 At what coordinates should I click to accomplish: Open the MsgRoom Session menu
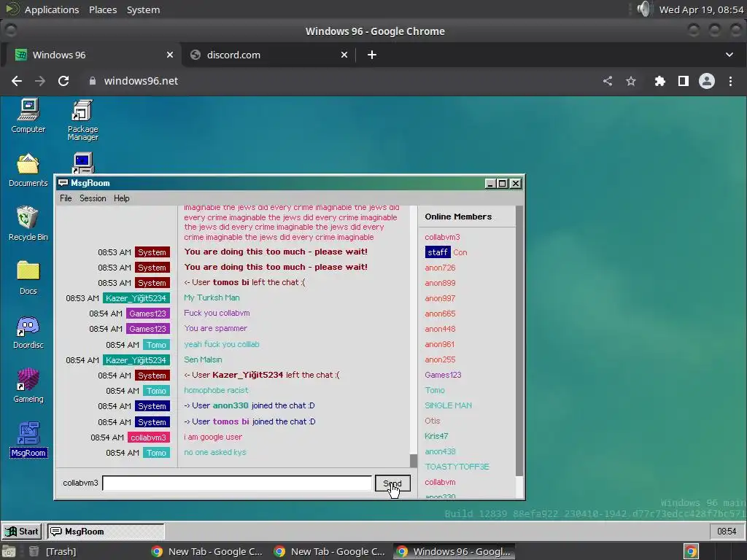pyautogui.click(x=93, y=198)
